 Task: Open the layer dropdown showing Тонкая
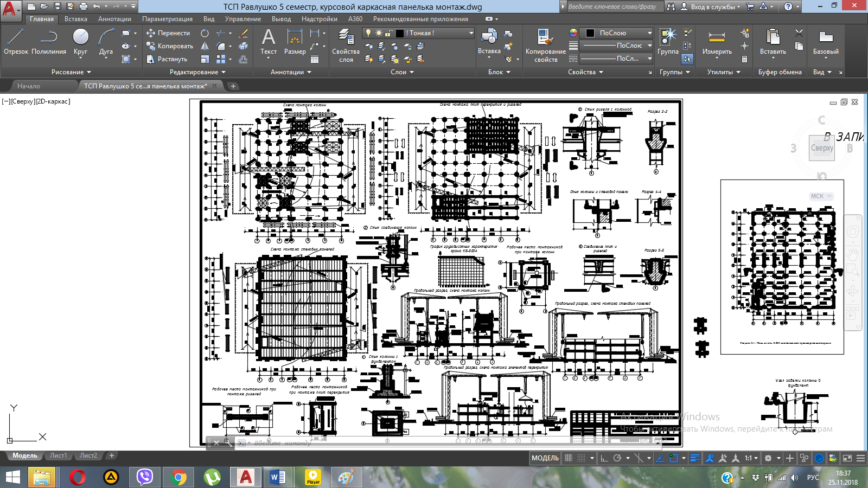click(418, 33)
